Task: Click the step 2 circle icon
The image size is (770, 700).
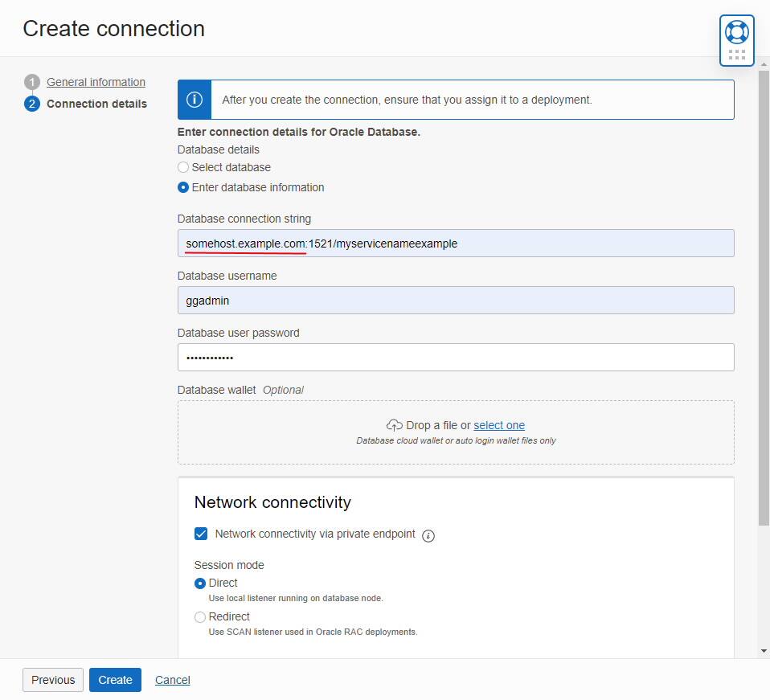Action: 32,104
